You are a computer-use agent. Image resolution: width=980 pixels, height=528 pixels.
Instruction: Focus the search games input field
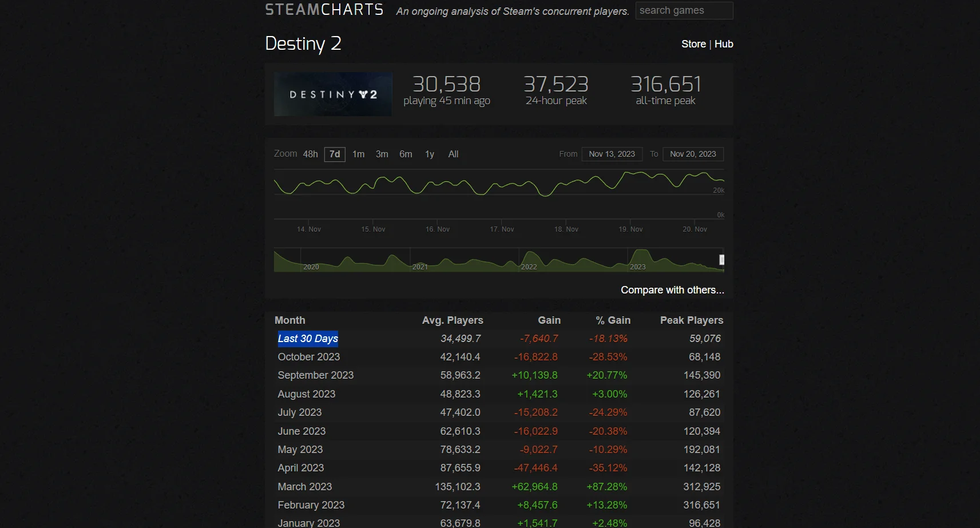(x=684, y=10)
